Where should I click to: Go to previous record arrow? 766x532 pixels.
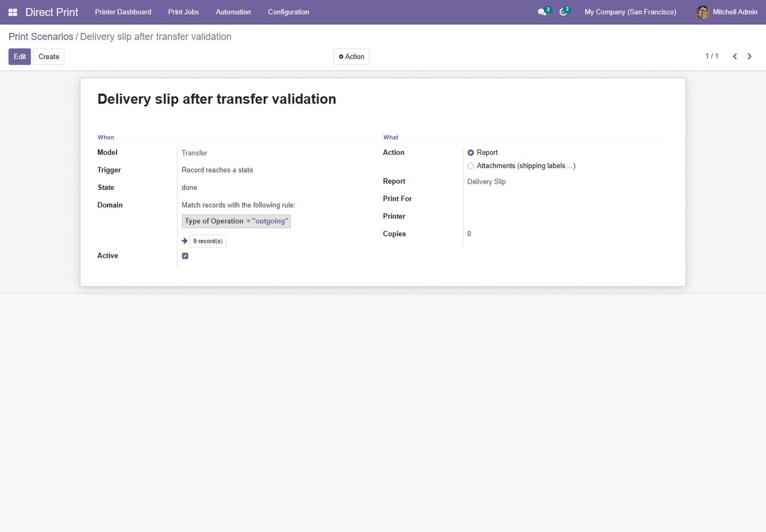tap(735, 56)
